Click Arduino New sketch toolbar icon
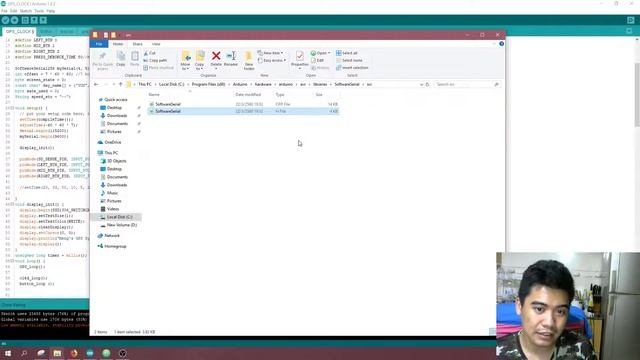 [25, 20]
